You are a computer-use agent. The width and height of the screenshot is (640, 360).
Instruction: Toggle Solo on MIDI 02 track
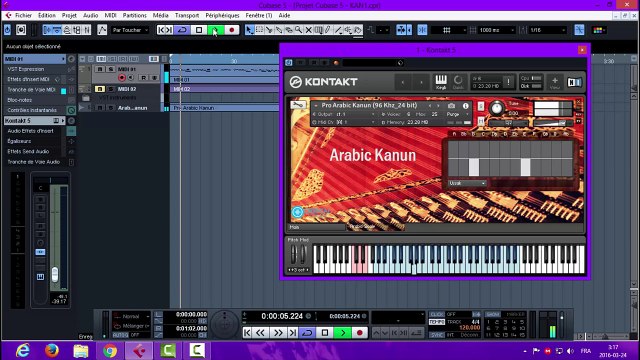pyautogui.click(x=110, y=89)
